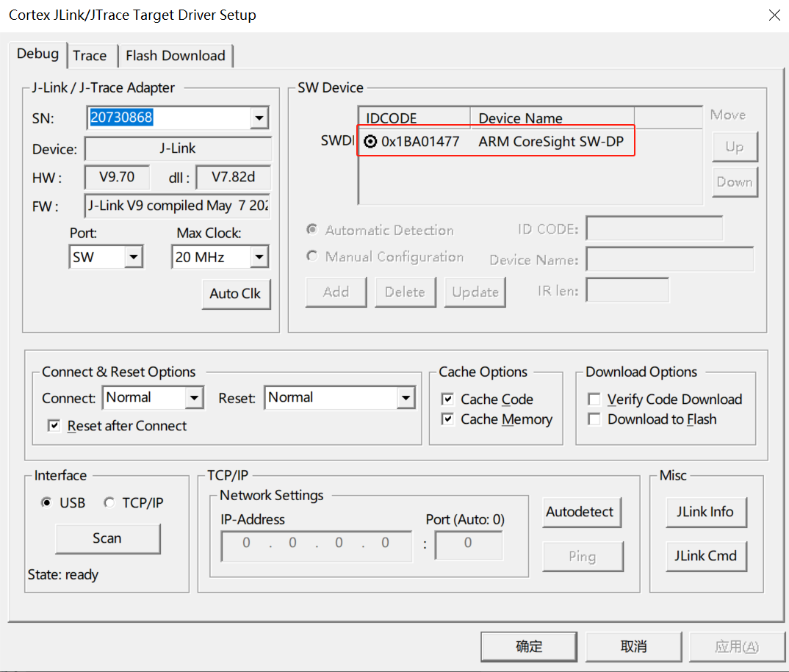Select the TCP/IP interface radio button
Screen dimensions: 789x672
pos(109,502)
